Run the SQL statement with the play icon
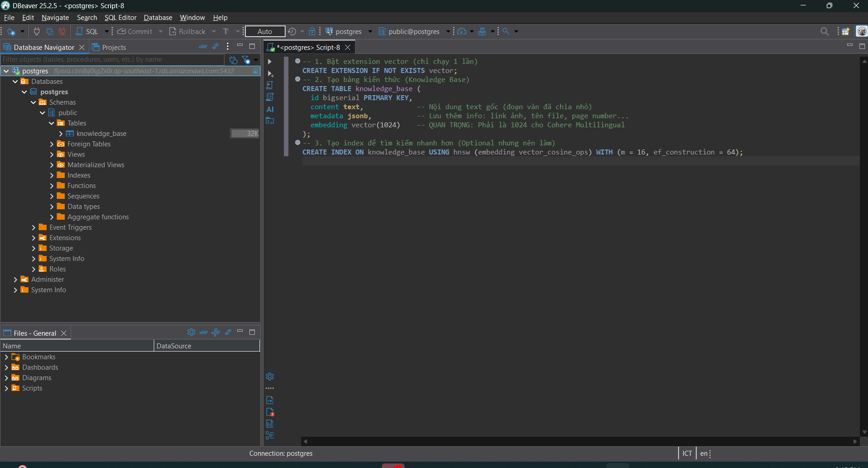The height and width of the screenshot is (468, 868). [270, 62]
